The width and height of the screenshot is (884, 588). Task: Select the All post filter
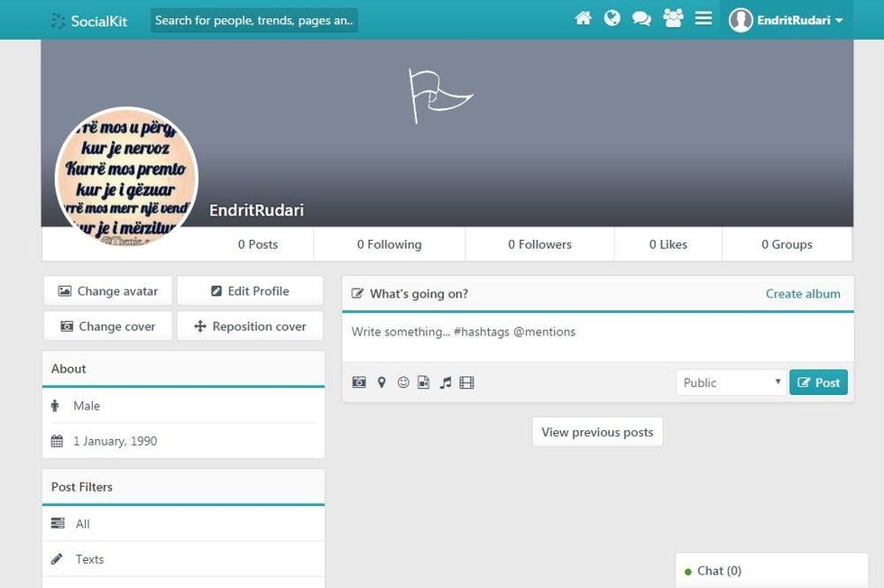(x=83, y=524)
